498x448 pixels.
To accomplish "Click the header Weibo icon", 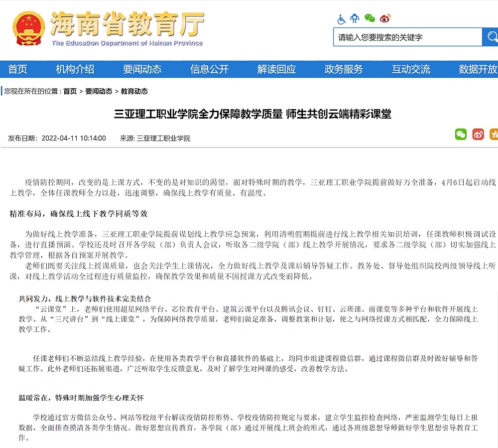I will point(385,18).
